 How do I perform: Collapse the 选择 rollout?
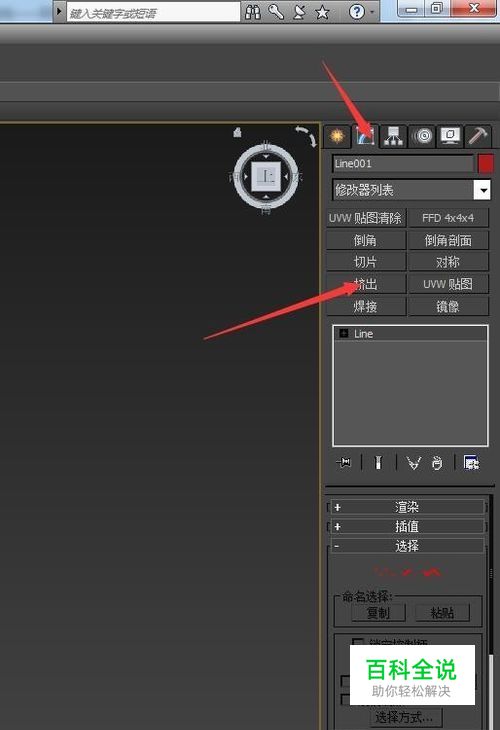coord(407,546)
